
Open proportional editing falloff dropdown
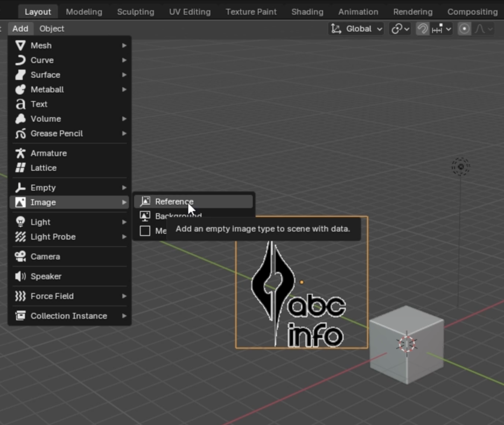(x=484, y=29)
